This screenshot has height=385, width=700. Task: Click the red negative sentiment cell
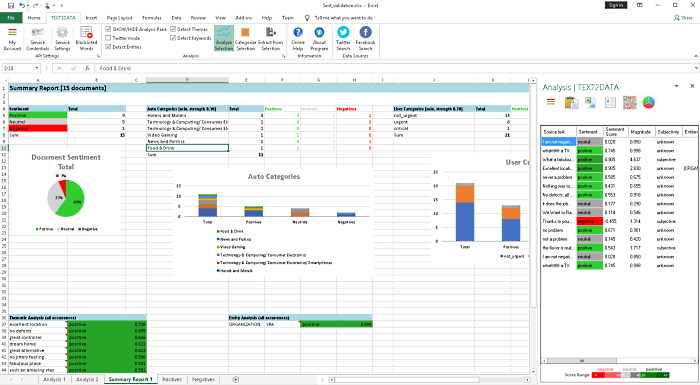click(x=589, y=222)
